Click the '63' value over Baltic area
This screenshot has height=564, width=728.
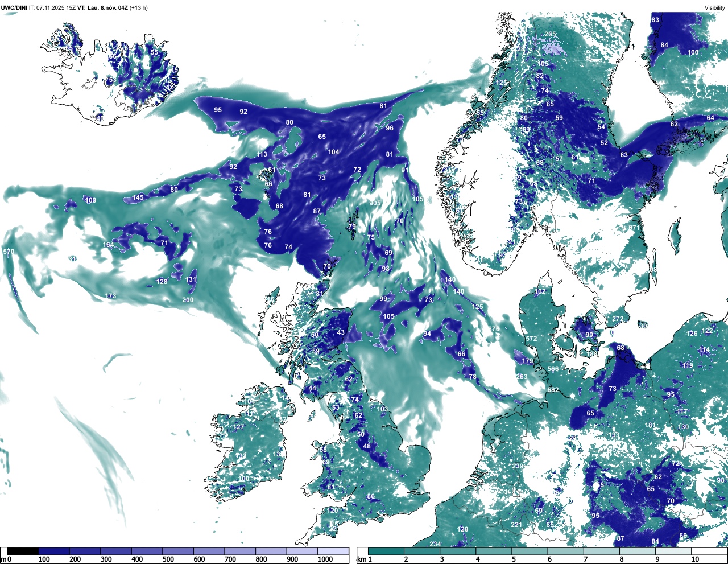click(x=624, y=155)
